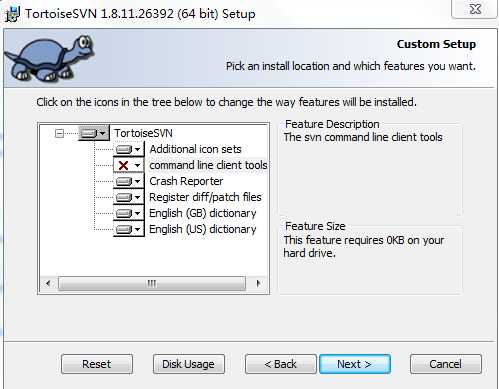Select English (US) dictionary feature
Screen dimensions: 499x389
point(203,229)
